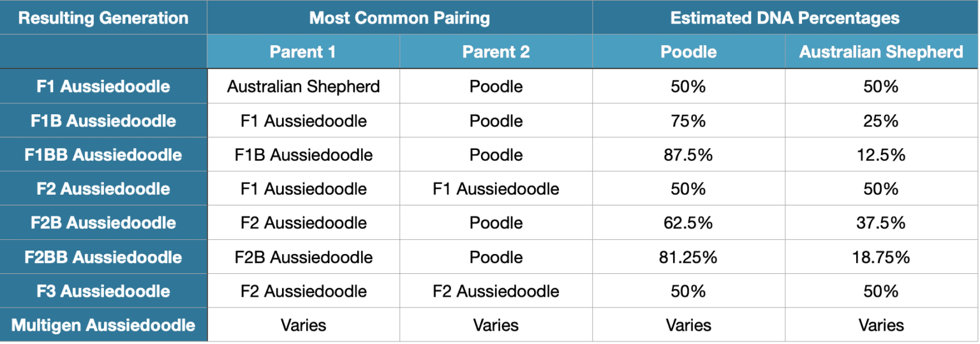Screen dimensions: 980x344
Task: Select the F2B Aussiedoodle row label
Action: coord(103,223)
